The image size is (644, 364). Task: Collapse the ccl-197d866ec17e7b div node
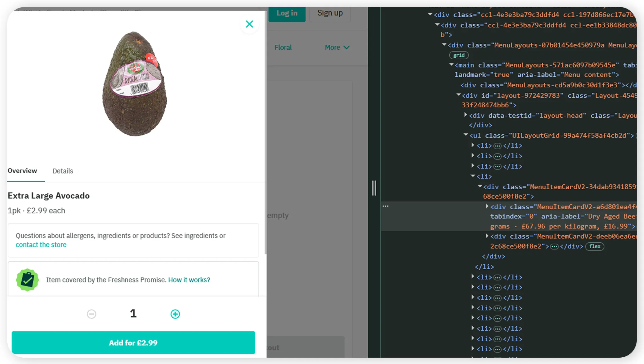(x=430, y=14)
